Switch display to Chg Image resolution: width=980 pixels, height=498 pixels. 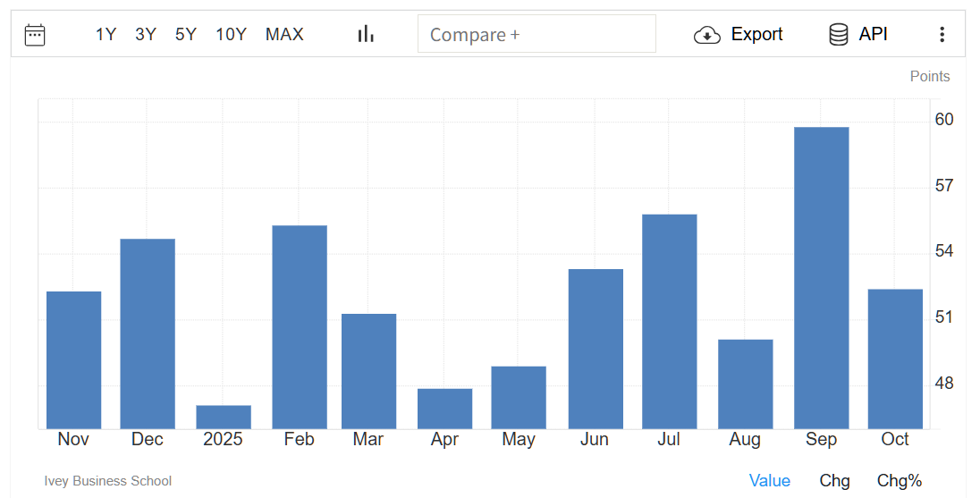(834, 481)
